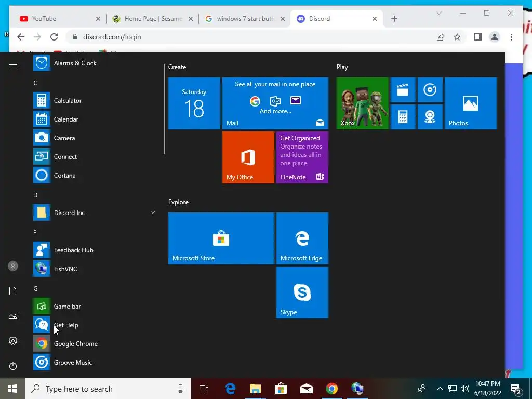Viewport: 532px width, 399px height.
Task: Open Documents from the Start sidebar
Action: click(x=13, y=291)
